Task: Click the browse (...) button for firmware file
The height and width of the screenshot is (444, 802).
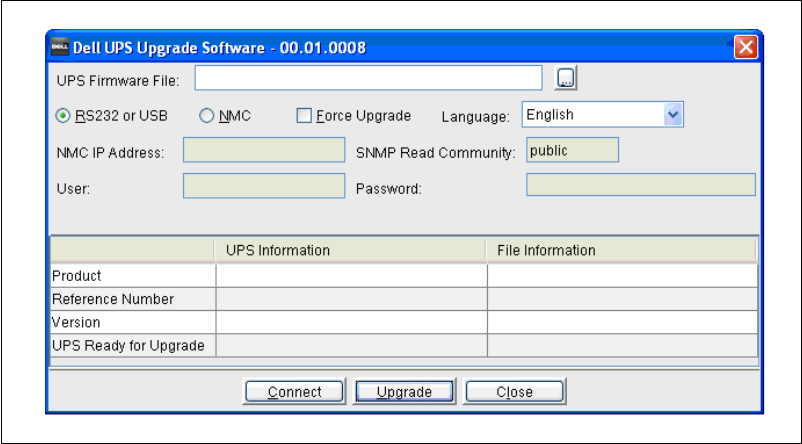Action: [x=565, y=78]
